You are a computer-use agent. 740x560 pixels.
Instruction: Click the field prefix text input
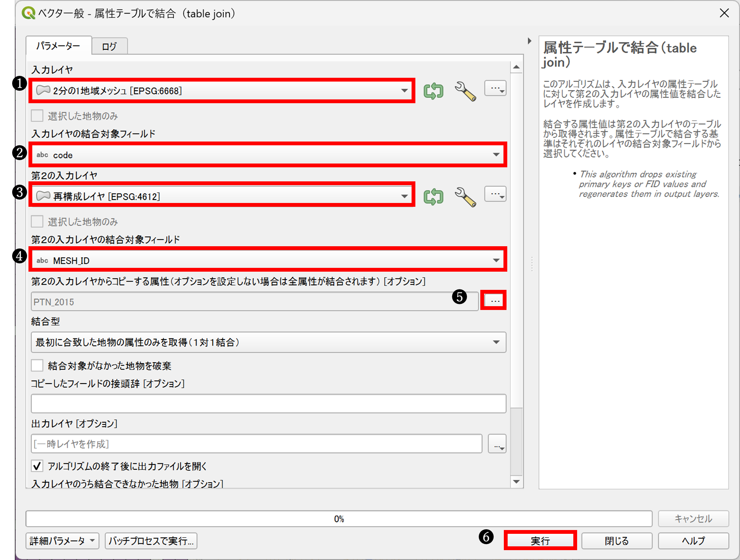coord(268,404)
